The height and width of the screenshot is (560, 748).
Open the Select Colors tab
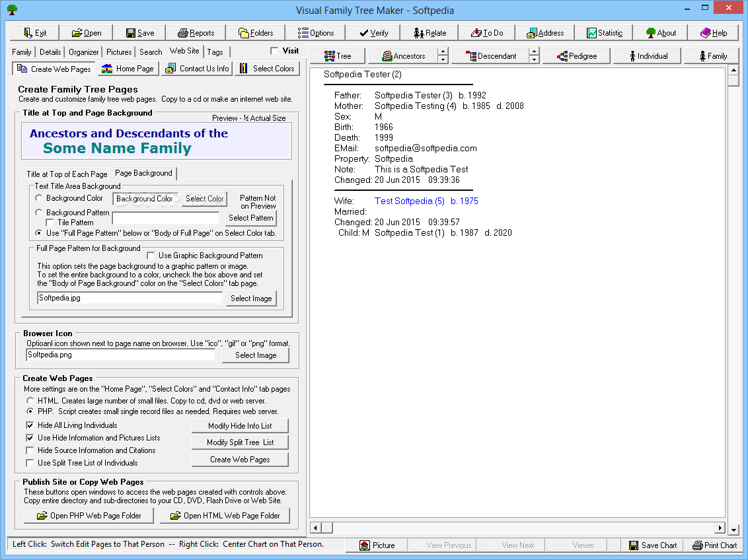(267, 69)
